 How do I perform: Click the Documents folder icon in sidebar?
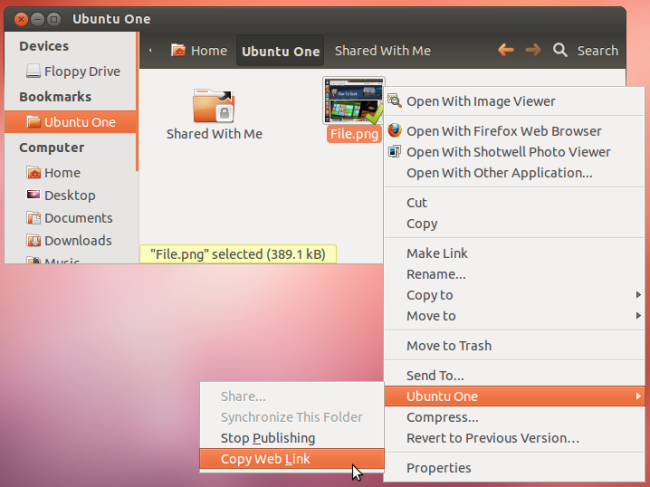[x=33, y=218]
